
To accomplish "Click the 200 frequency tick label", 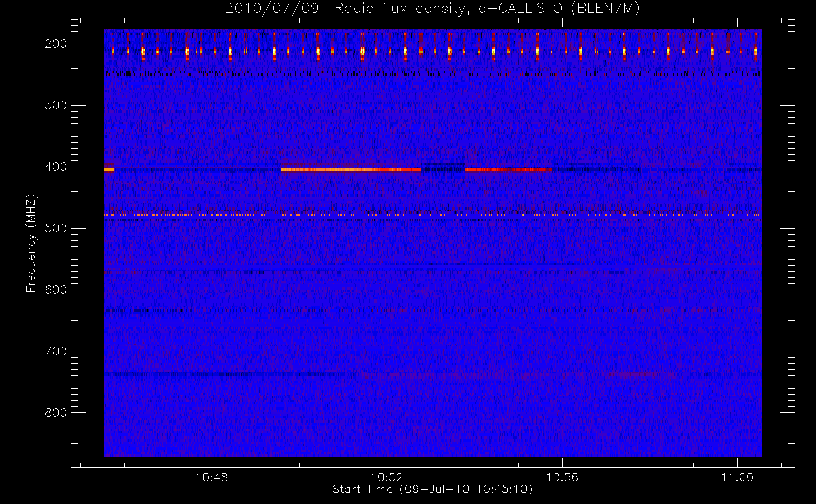I will (x=56, y=44).
